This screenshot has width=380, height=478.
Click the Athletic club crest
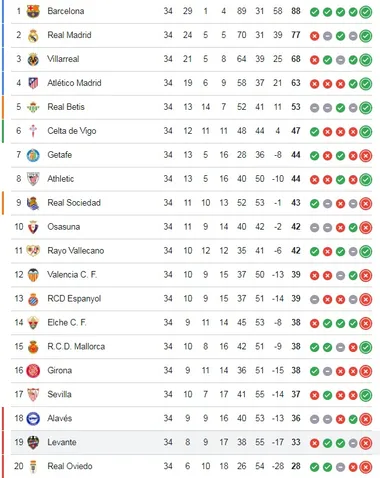(x=33, y=179)
